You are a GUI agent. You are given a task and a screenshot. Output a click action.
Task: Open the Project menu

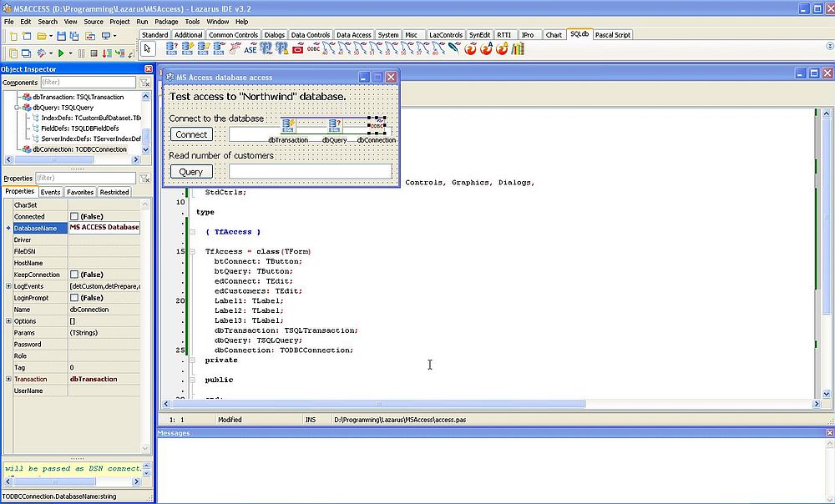coord(119,22)
